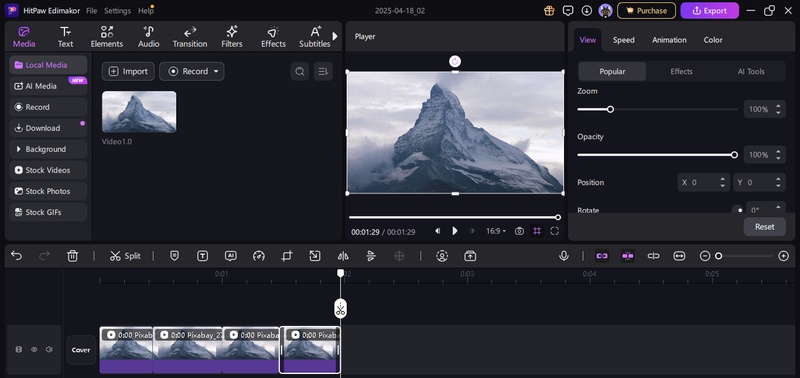The width and height of the screenshot is (800, 378).
Task: Enter fullscreen player view
Action: (555, 231)
